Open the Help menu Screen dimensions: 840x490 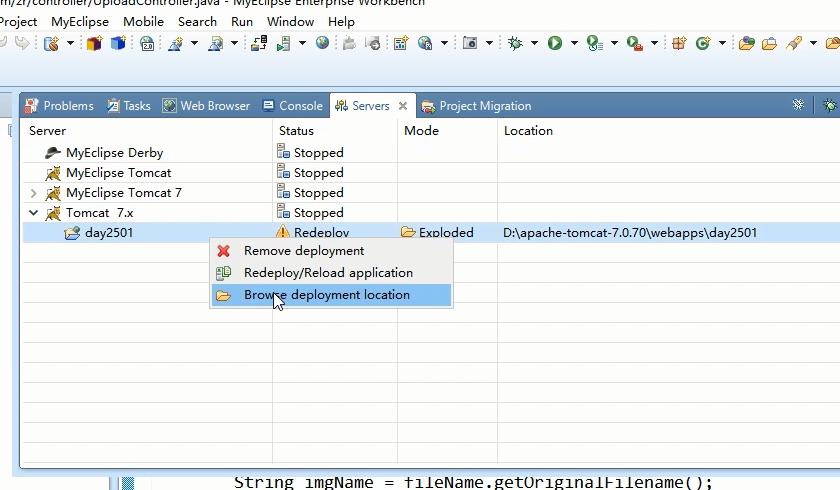(x=341, y=22)
